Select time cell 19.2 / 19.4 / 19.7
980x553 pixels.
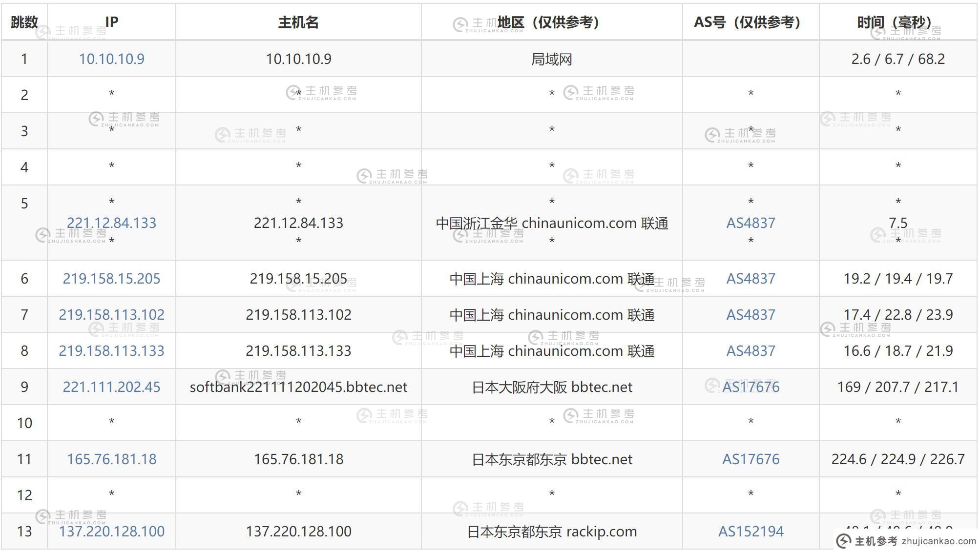[898, 279]
